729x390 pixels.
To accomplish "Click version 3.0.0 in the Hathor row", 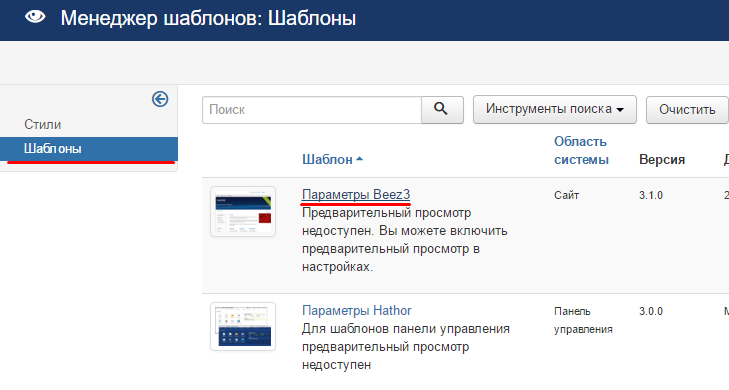I will pyautogui.click(x=651, y=311).
